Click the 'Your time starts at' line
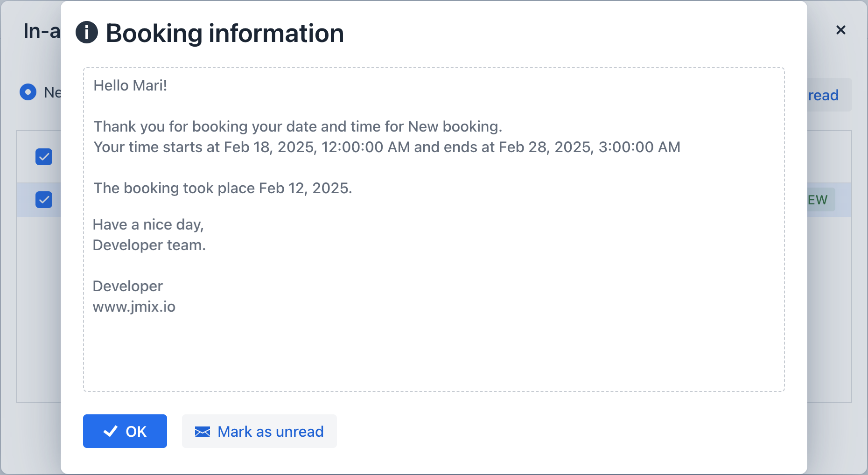The image size is (868, 475). [386, 147]
